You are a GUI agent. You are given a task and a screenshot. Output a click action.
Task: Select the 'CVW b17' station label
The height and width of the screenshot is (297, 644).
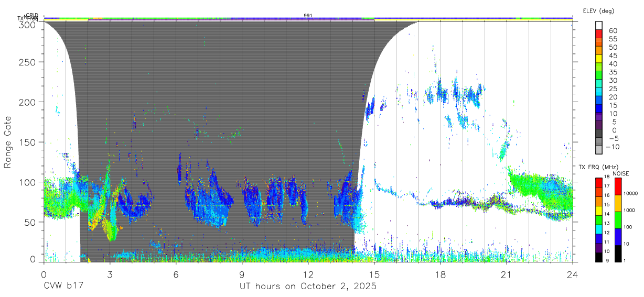[x=63, y=287]
